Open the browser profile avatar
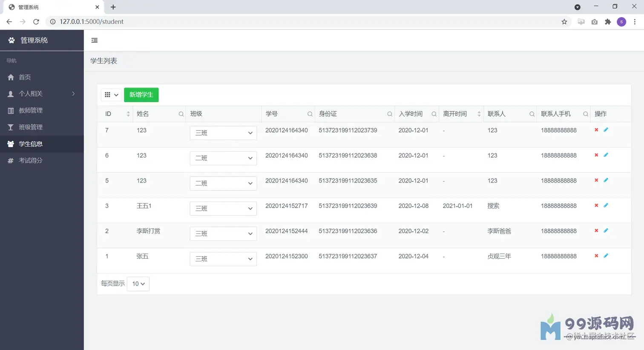Image resolution: width=644 pixels, height=350 pixels. point(621,22)
